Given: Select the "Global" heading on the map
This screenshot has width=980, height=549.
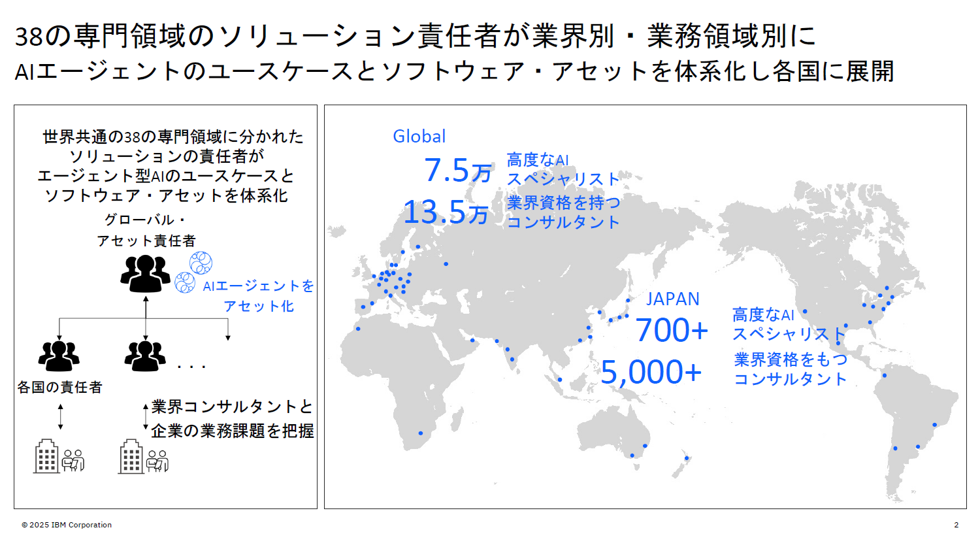Looking at the screenshot, I should 419,136.
